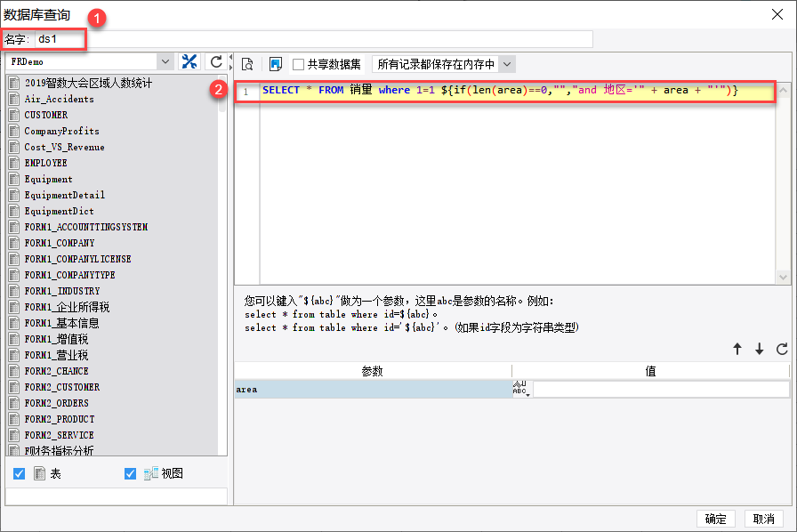Click line number 1 in SQL editor
Image resolution: width=797 pixels, height=532 pixels.
246,92
